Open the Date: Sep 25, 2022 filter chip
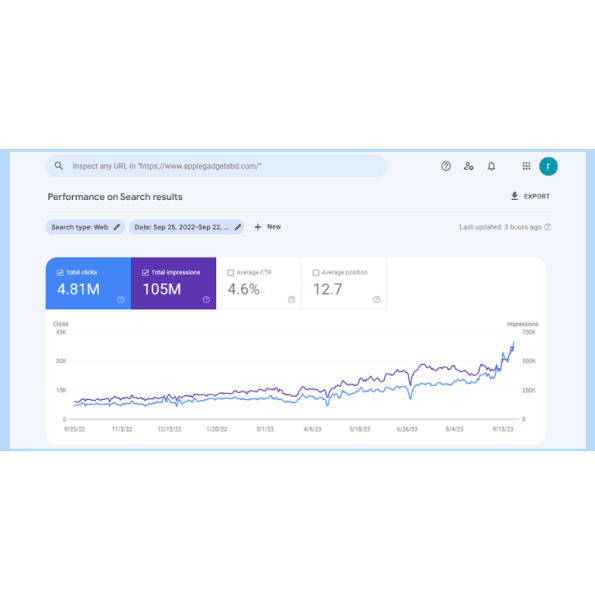Screen dimensions: 595x600 182,227
